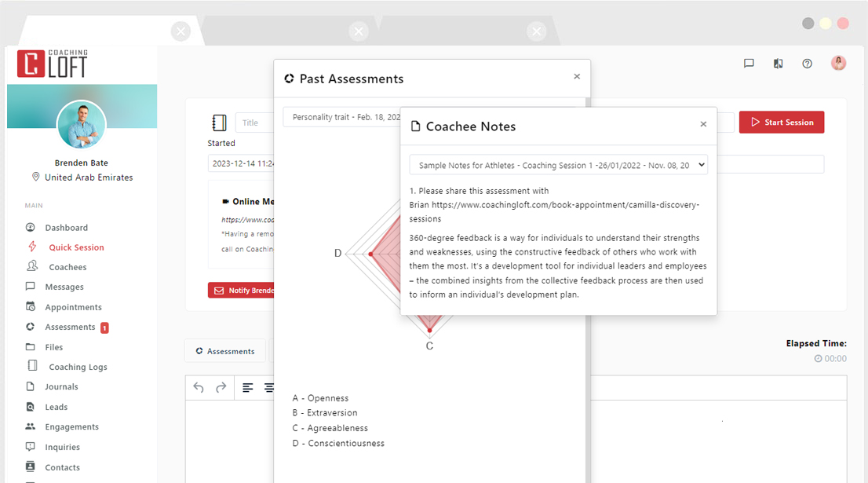Screen dimensions: 868x483
Task: Click the Coaching Loft logo
Action: click(52, 63)
